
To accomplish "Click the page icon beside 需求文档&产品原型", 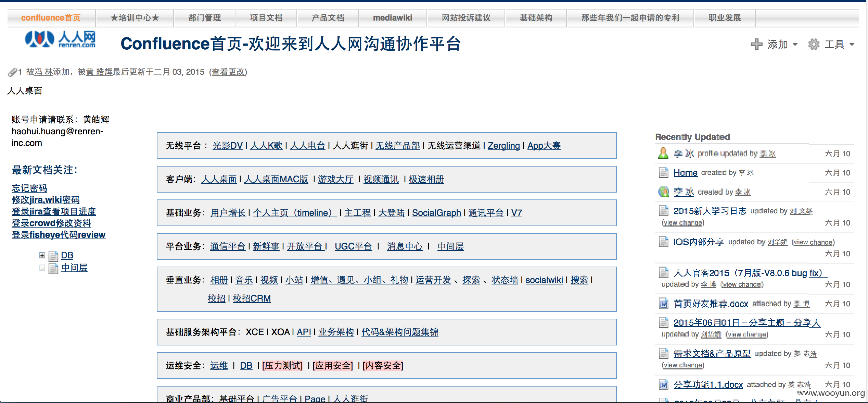I will 663,353.
